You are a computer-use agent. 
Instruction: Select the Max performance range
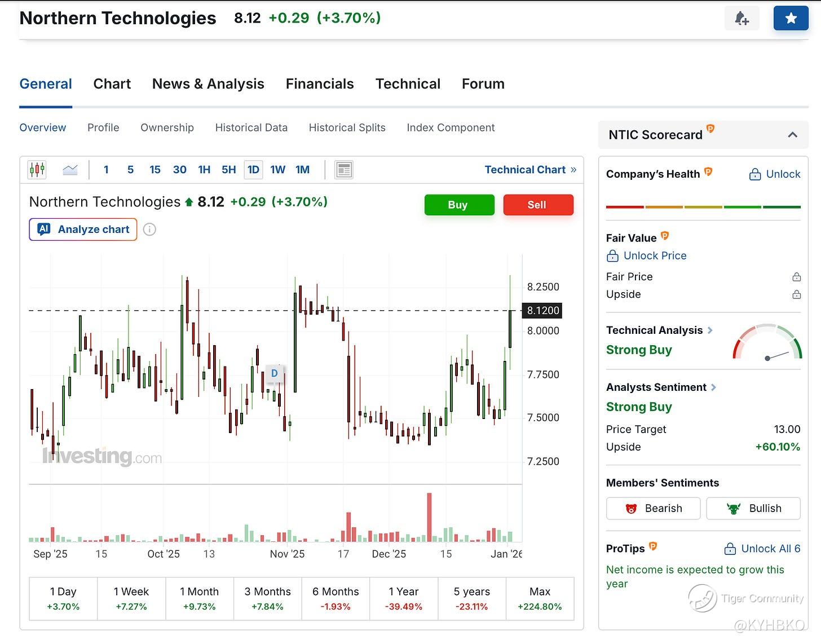pyautogui.click(x=540, y=598)
